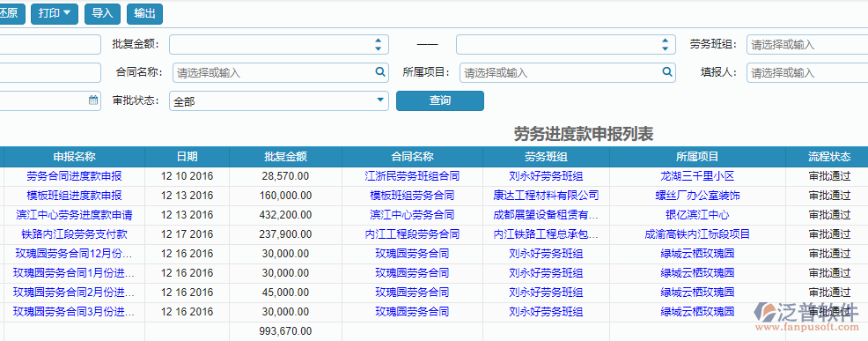Select the 12 10 2016 date cell
This screenshot has width=868, height=341.
coord(188,176)
